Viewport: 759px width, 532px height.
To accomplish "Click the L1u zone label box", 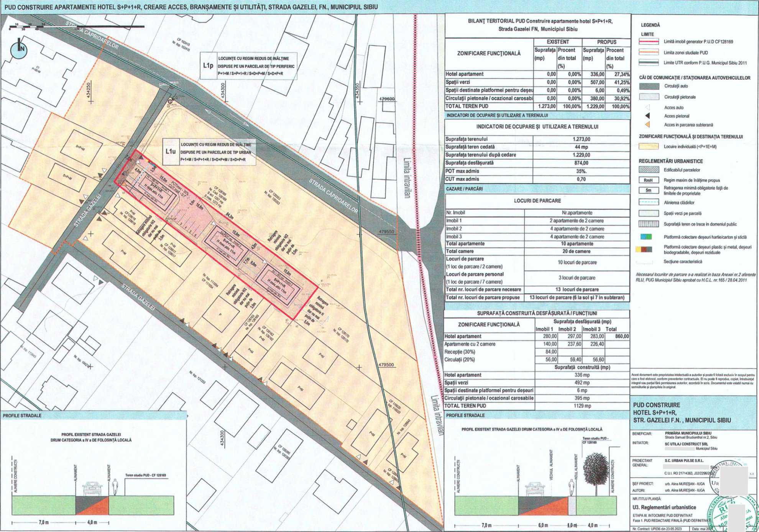I will pyautogui.click(x=209, y=152).
